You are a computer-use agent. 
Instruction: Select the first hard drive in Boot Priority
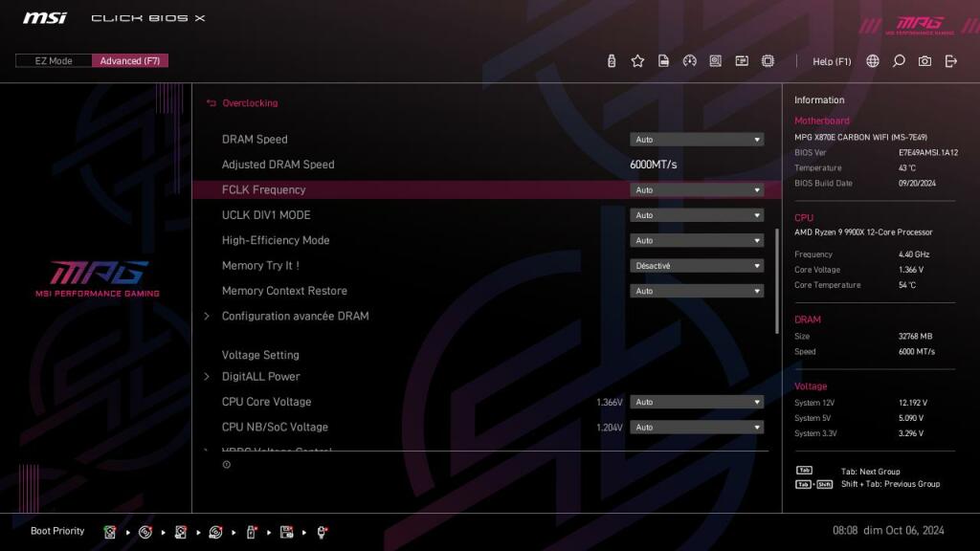(x=110, y=531)
